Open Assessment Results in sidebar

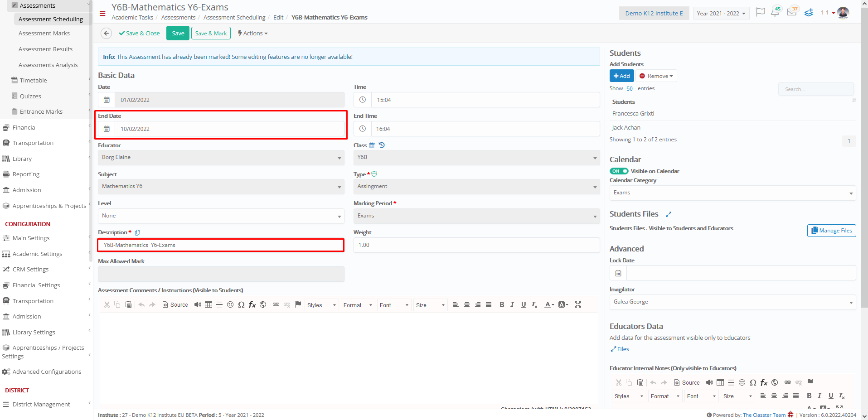[45, 49]
